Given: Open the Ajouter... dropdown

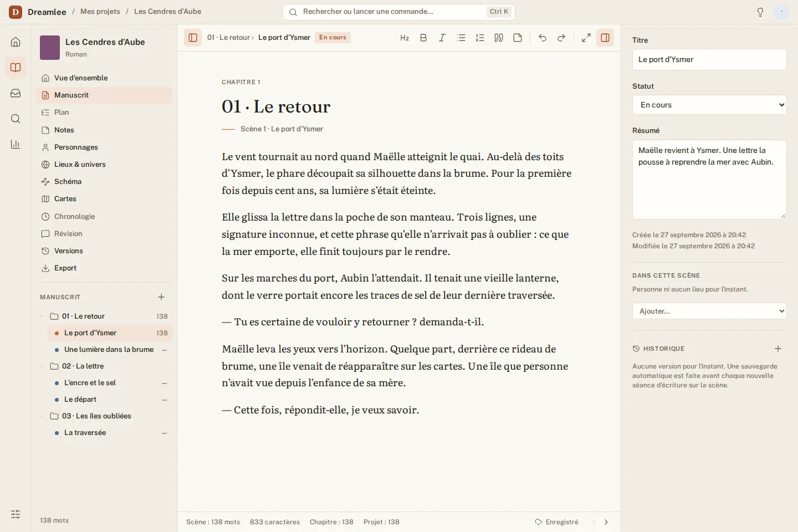Looking at the screenshot, I should (x=709, y=311).
